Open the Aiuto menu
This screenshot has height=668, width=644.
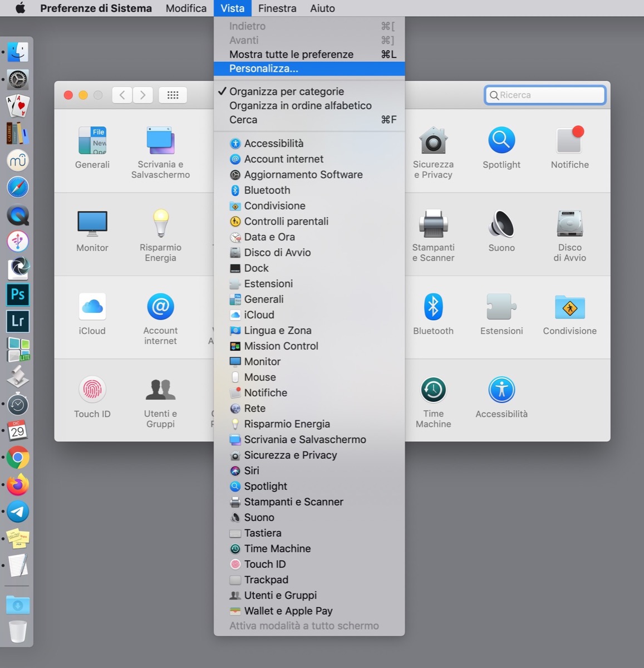click(x=322, y=8)
